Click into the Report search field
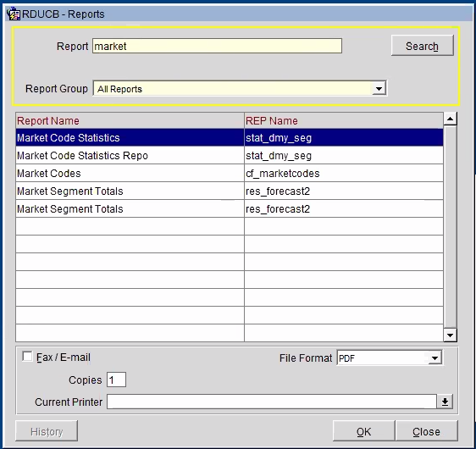This screenshot has width=476, height=449. click(217, 46)
